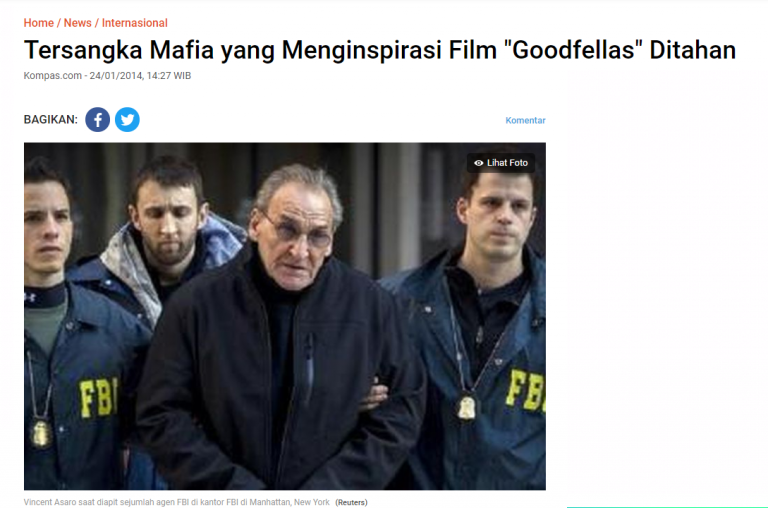Click the eye icon beside Lihat Foto
The image size is (768, 508).
[479, 163]
